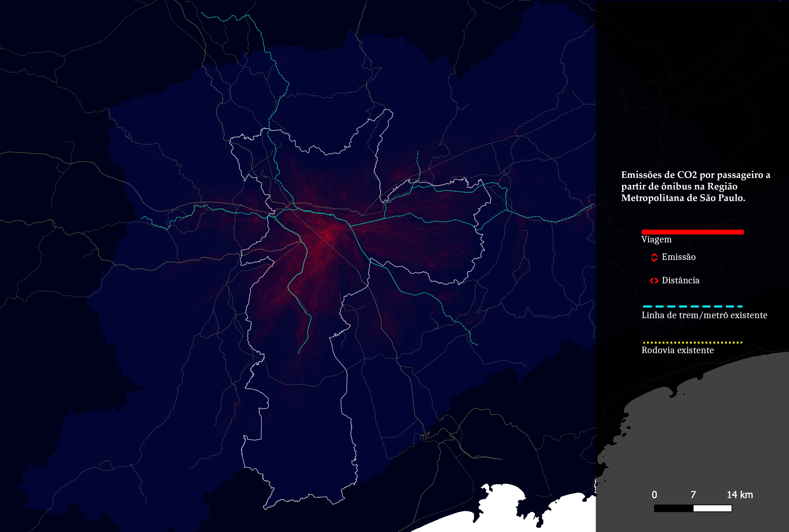Viewport: 789px width, 532px height.
Task: Select the Viagem legend label
Action: coord(656,239)
